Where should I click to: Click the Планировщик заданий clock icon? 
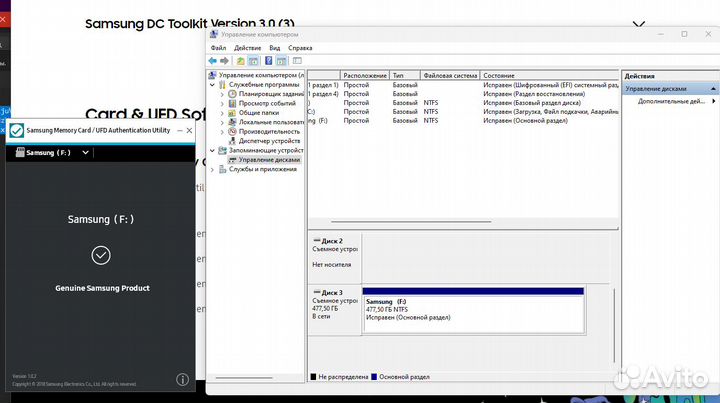(x=232, y=94)
